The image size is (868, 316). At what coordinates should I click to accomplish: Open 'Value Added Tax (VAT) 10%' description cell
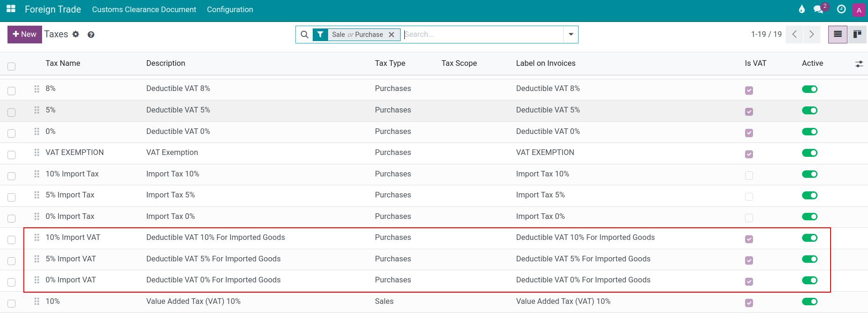click(x=193, y=302)
